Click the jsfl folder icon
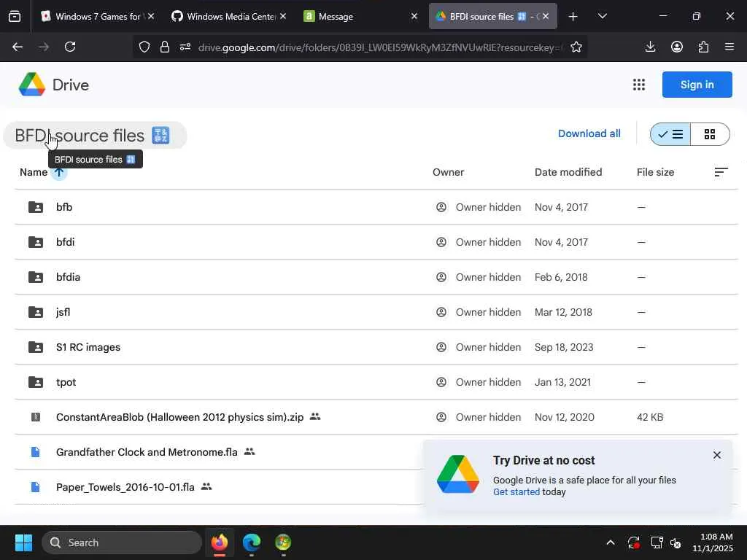Screen dimensions: 747x560 36,312
